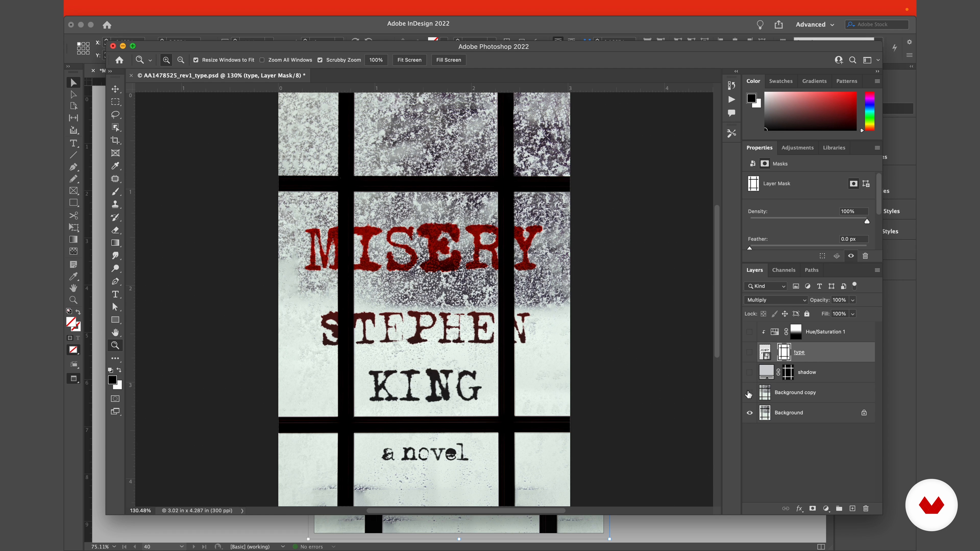980x551 pixels.
Task: Switch to the Paths tab
Action: 812,270
